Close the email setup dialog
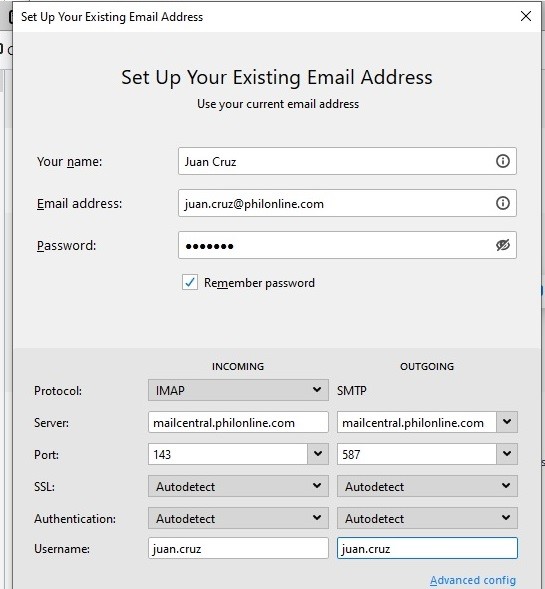 526,16
